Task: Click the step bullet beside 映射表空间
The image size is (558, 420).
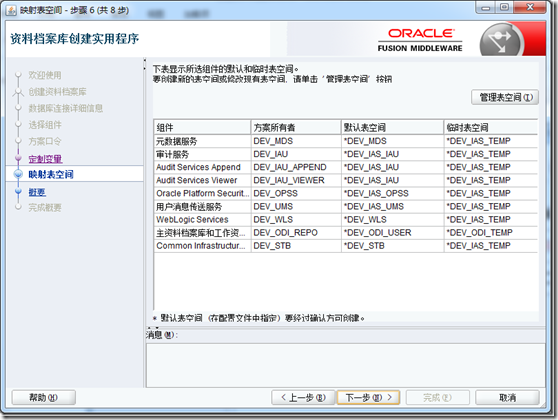Action: pos(18,174)
